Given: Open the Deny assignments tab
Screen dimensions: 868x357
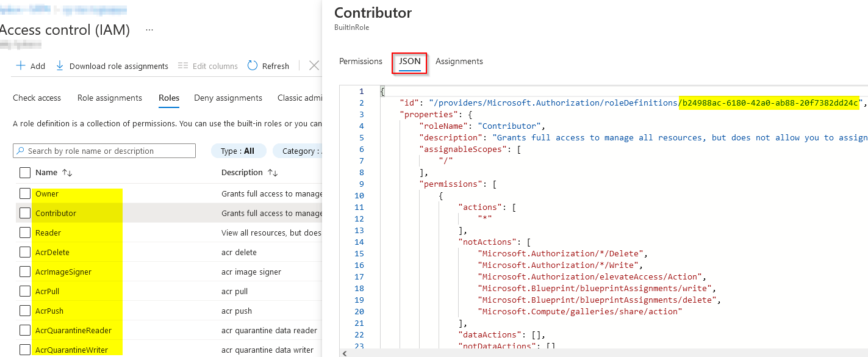Looking at the screenshot, I should pyautogui.click(x=229, y=98).
